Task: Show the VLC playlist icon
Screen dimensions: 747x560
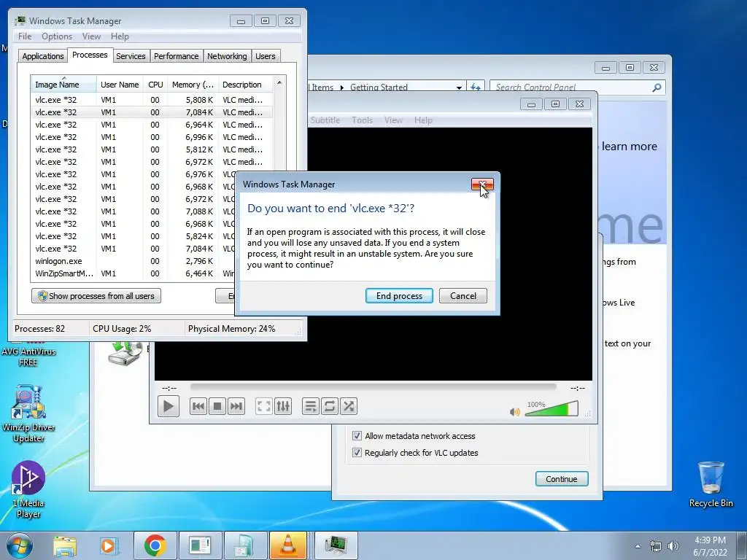Action: [310, 406]
